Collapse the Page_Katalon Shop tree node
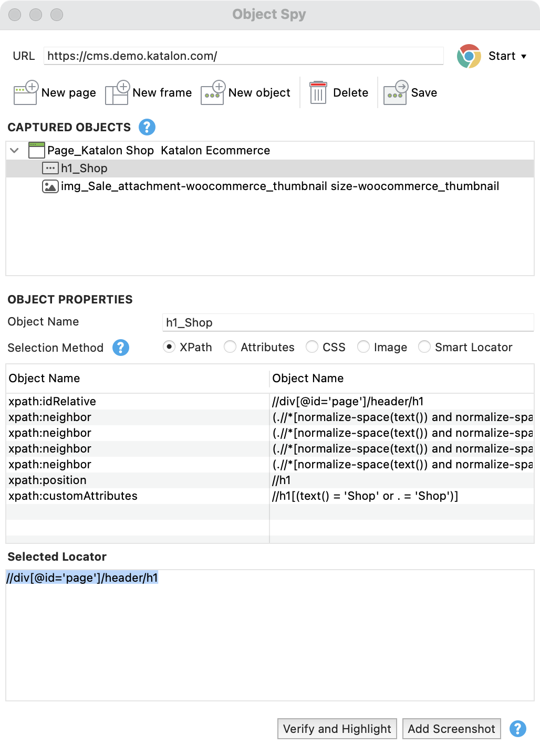 (x=15, y=151)
